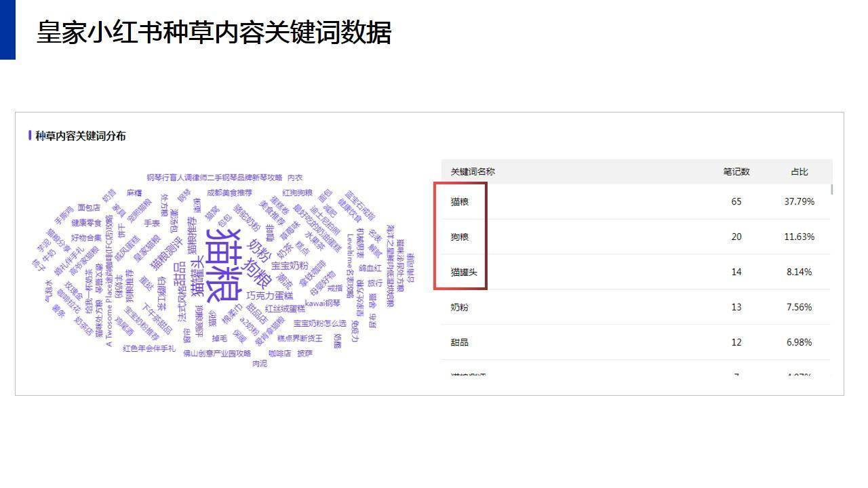Click 肉泥 in the word cloud
Screen dimensions: 868x488
click(260, 364)
